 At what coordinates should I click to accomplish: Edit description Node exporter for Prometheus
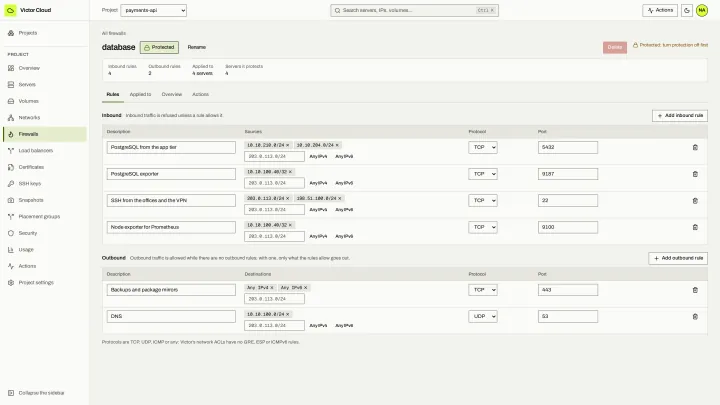(x=171, y=227)
